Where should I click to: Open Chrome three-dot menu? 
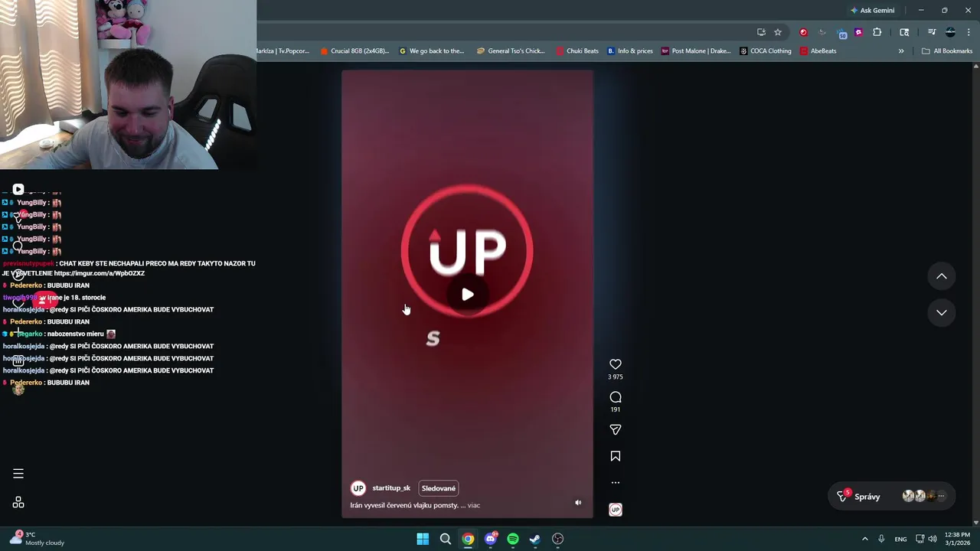[969, 32]
